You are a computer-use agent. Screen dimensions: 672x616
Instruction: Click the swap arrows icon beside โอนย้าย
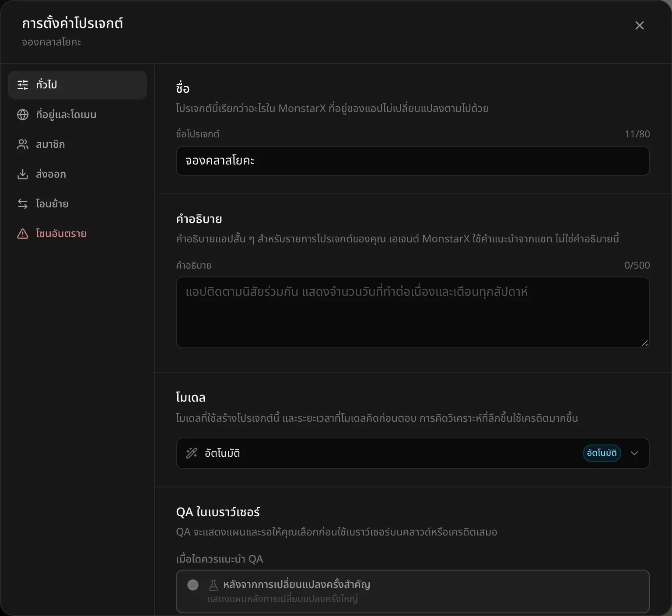(23, 204)
